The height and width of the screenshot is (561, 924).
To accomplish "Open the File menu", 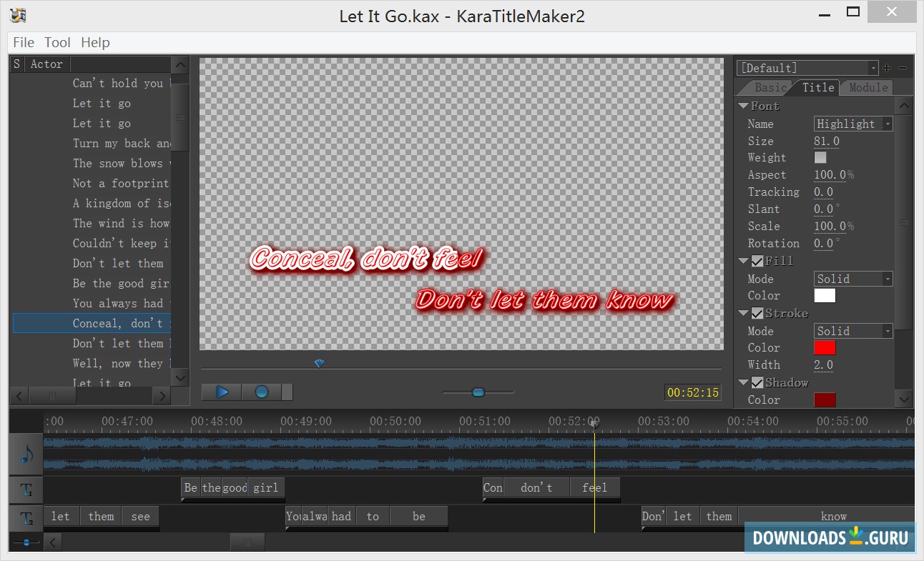I will click(24, 42).
